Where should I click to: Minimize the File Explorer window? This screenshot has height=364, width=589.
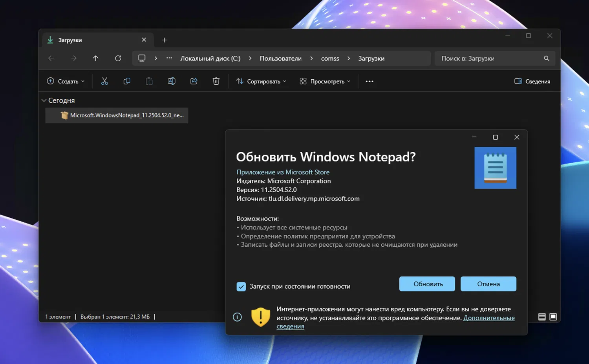point(507,36)
